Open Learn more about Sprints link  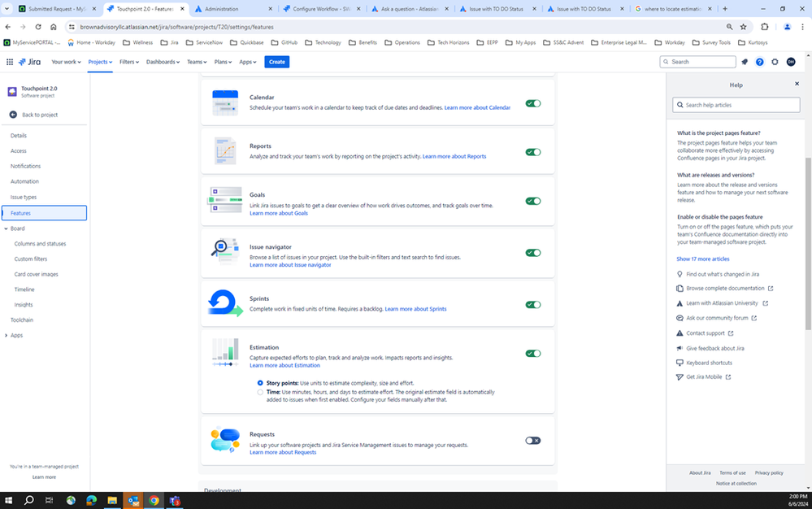tap(415, 309)
